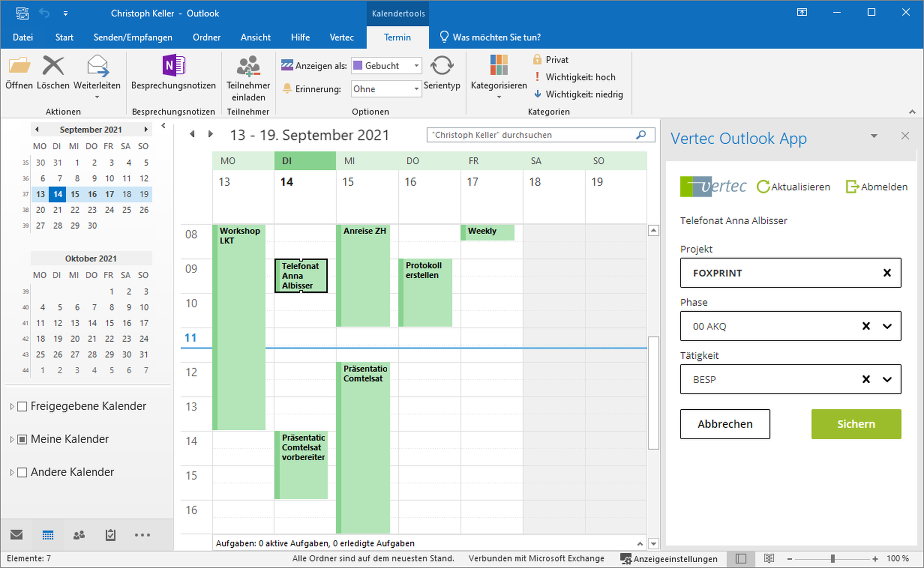Toggle the Meine Kalender checkbox
The width and height of the screenshot is (924, 568).
coord(22,440)
